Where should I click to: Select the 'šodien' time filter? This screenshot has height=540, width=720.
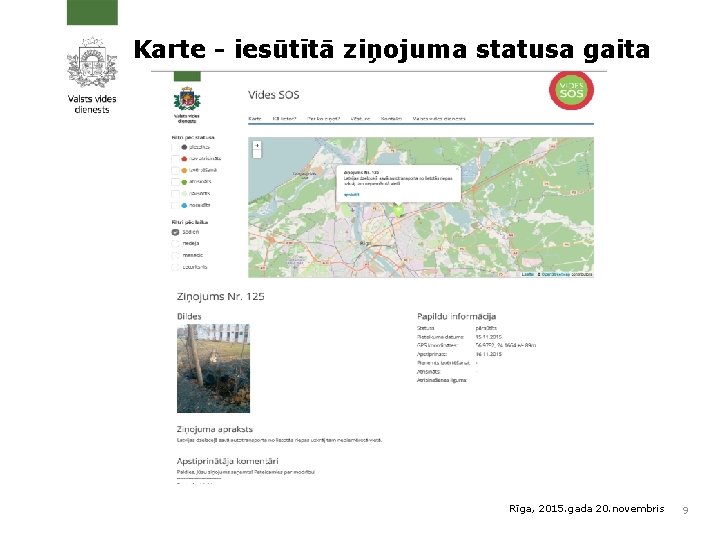175,232
